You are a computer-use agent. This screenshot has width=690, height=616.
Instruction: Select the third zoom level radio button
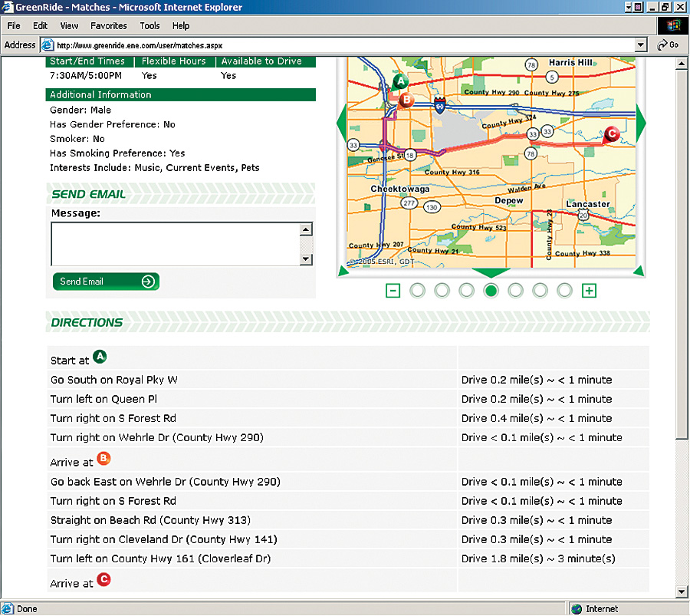[x=466, y=291]
